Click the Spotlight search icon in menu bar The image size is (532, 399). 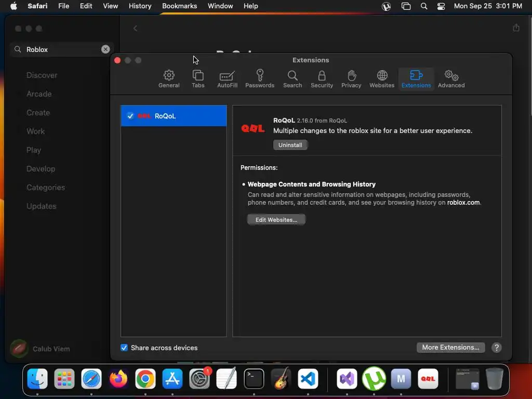[424, 6]
